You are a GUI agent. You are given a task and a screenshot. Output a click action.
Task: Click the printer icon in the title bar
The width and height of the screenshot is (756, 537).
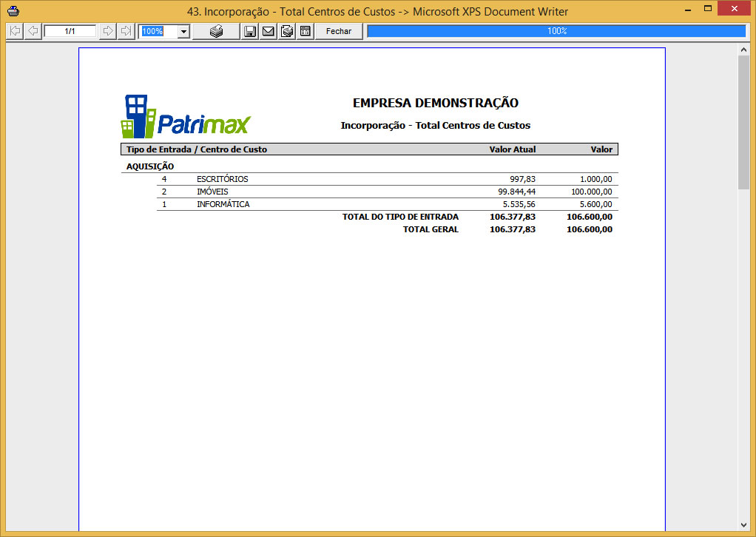[x=13, y=10]
